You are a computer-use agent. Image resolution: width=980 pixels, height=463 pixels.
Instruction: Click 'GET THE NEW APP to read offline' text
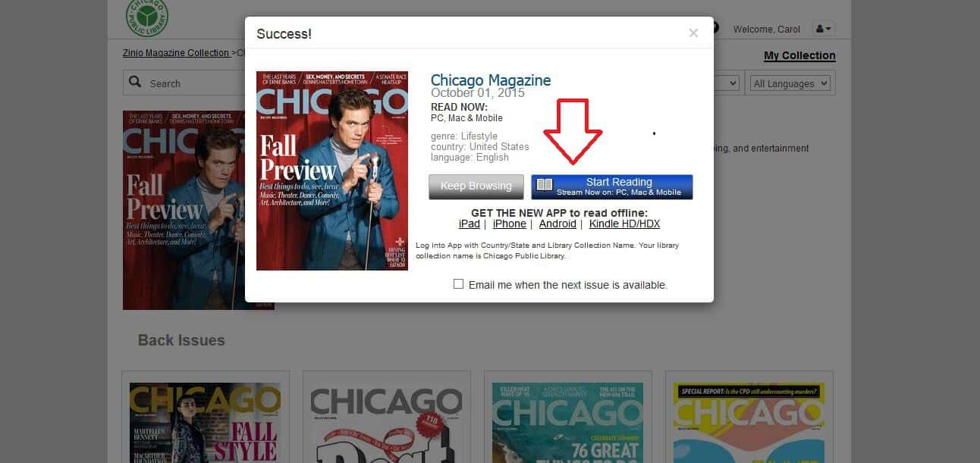(x=560, y=213)
